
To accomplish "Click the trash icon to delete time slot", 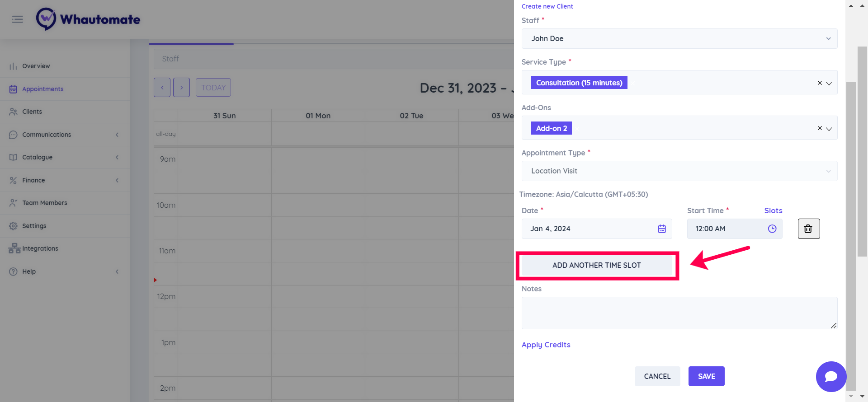I will 808,229.
